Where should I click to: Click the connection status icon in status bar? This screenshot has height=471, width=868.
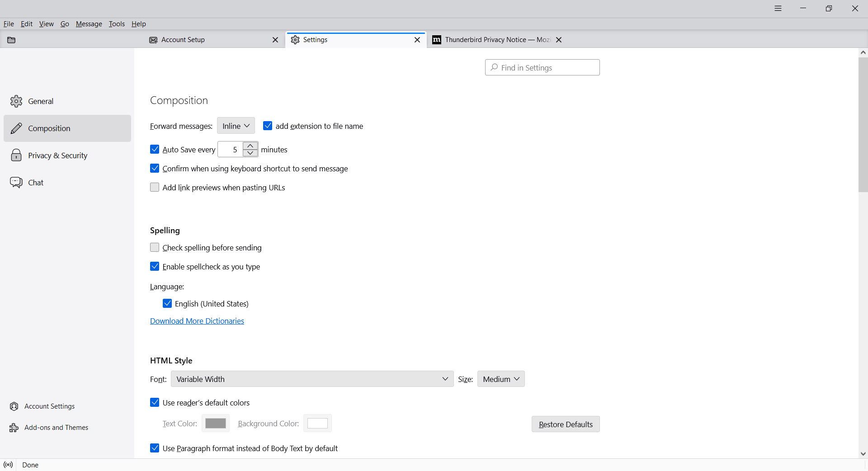tap(8, 465)
